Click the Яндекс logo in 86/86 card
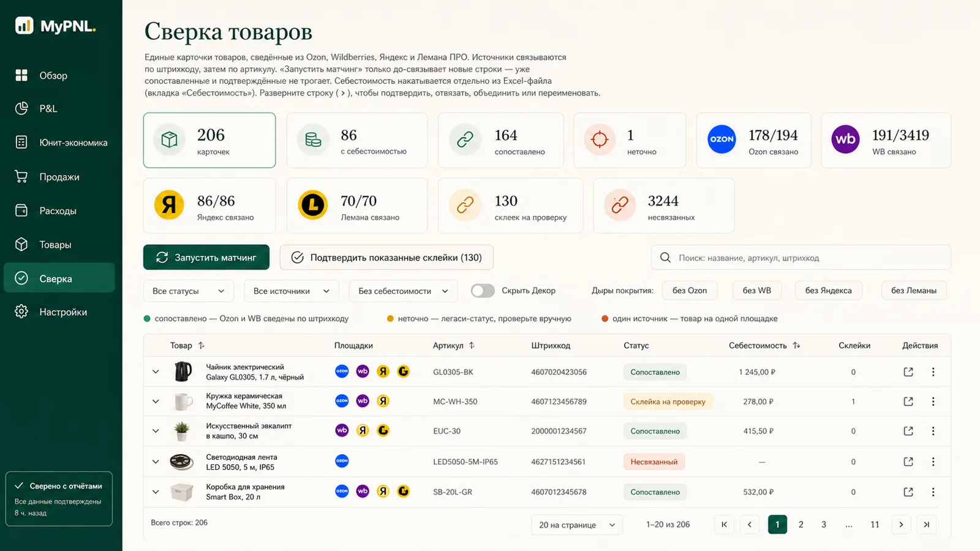 (169, 204)
